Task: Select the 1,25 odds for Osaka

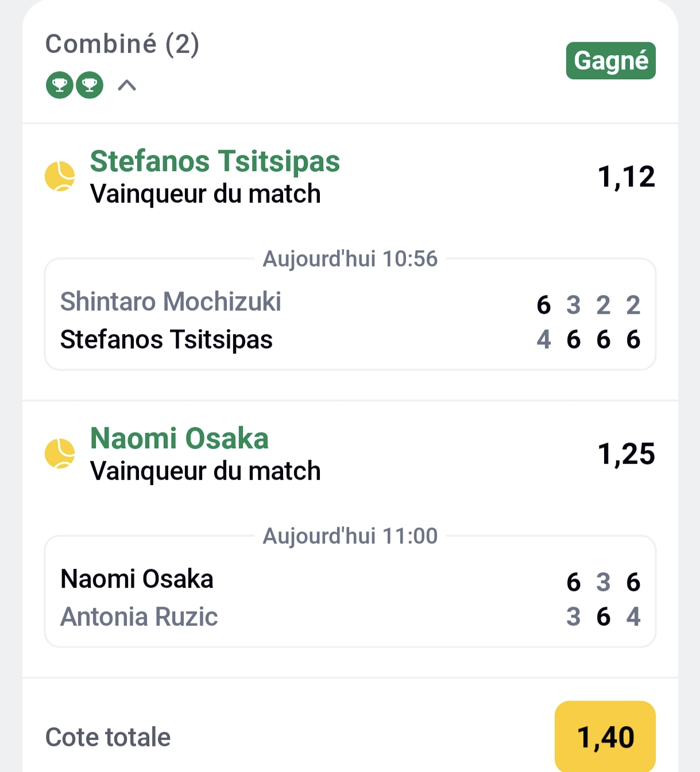Action: tap(626, 453)
